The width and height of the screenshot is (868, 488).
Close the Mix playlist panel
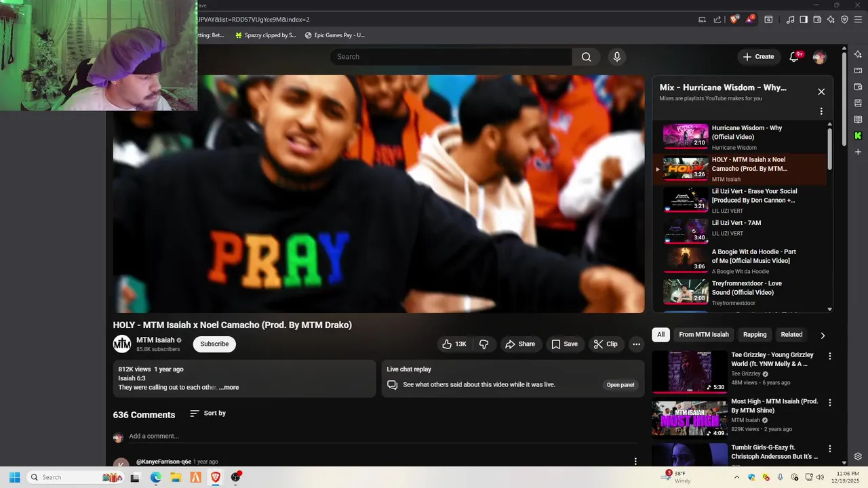point(821,91)
